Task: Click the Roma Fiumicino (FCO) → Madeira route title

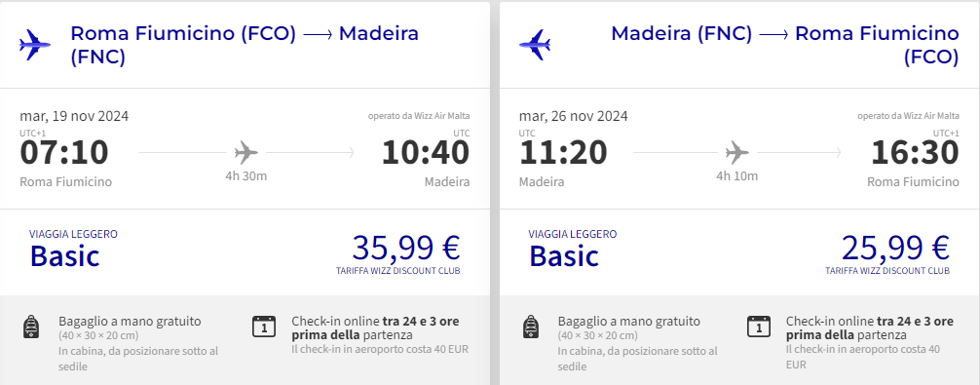Action: click(245, 45)
